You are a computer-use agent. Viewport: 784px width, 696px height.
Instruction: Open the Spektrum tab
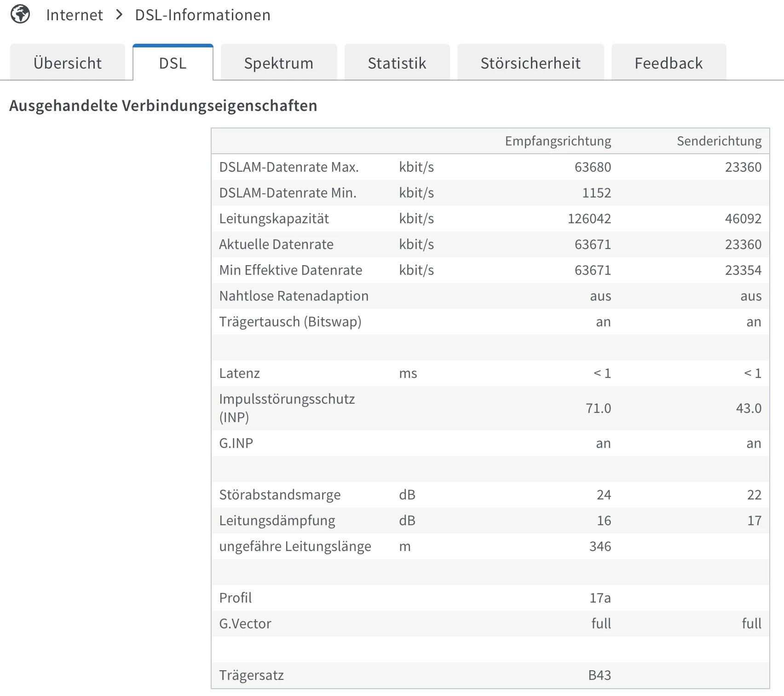tap(279, 63)
